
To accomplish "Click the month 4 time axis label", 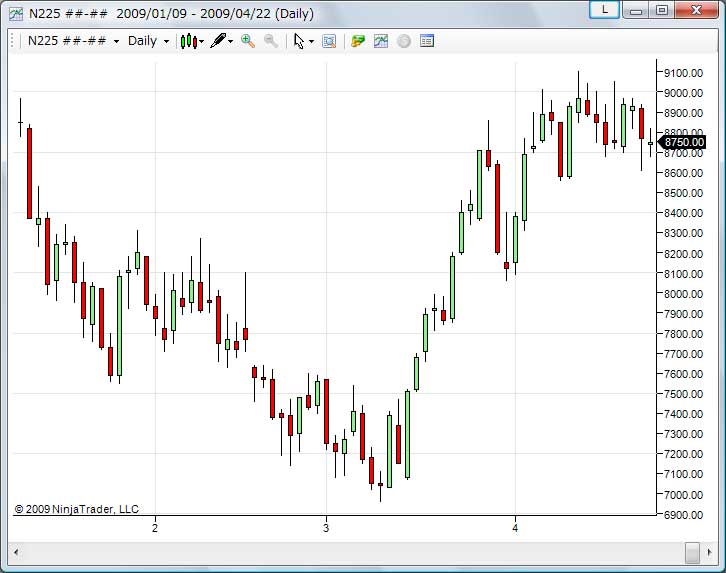I will [x=515, y=528].
